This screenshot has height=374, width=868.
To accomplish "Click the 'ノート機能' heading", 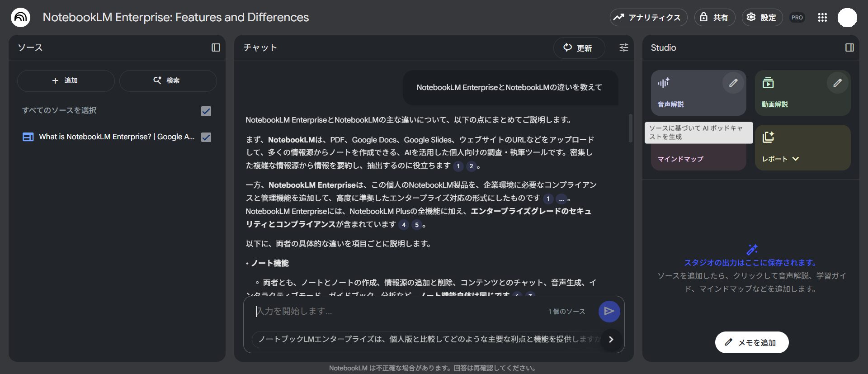I will (x=270, y=263).
